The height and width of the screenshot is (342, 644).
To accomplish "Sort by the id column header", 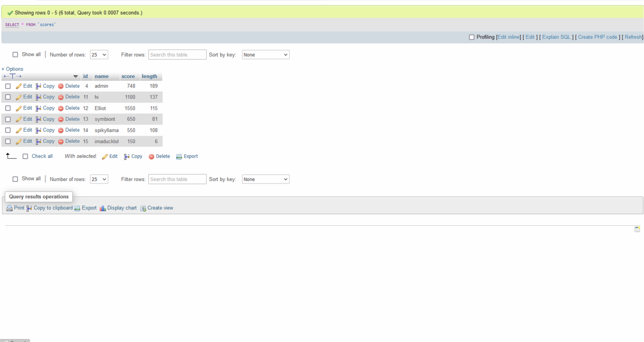I will (x=85, y=76).
